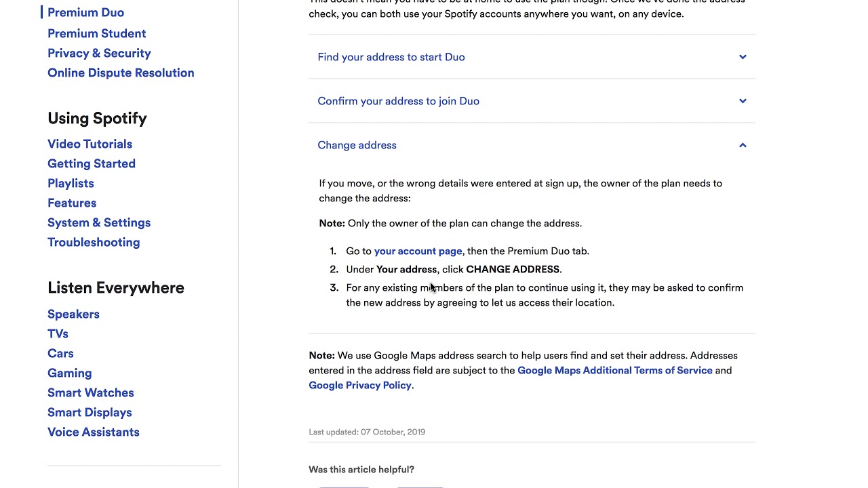Viewport: 868px width, 488px height.
Task: Go to Getting Started section
Action: [92, 163]
